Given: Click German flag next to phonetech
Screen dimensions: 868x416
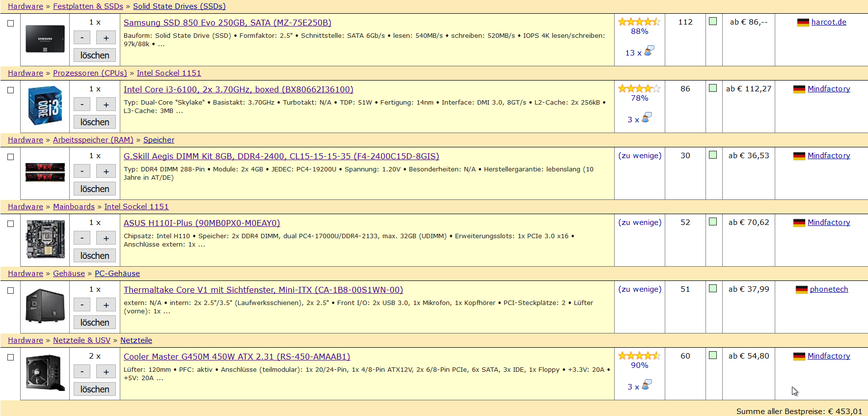Looking at the screenshot, I should pyautogui.click(x=801, y=290).
